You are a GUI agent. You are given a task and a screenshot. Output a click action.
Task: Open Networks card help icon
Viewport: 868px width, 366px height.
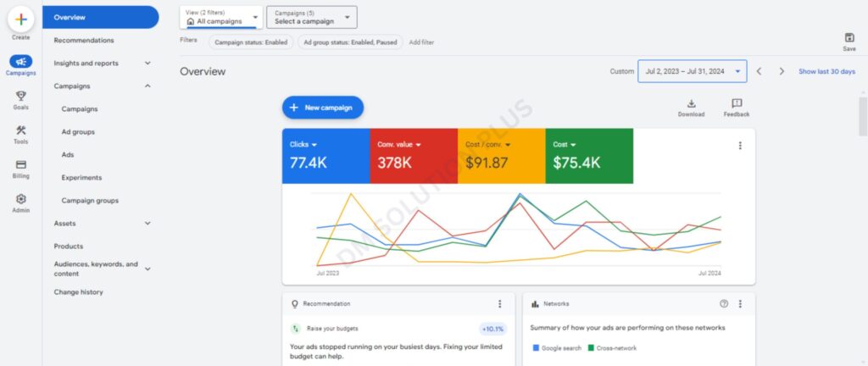pos(723,303)
